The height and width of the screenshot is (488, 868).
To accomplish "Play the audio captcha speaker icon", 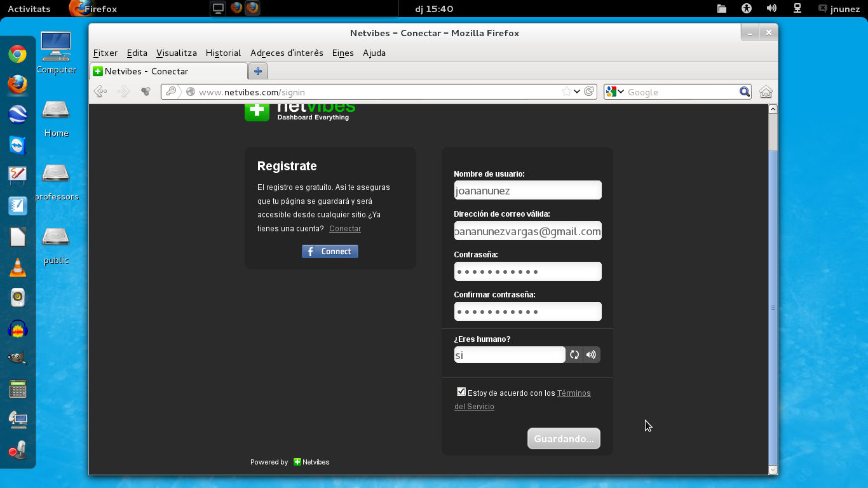I will (591, 355).
